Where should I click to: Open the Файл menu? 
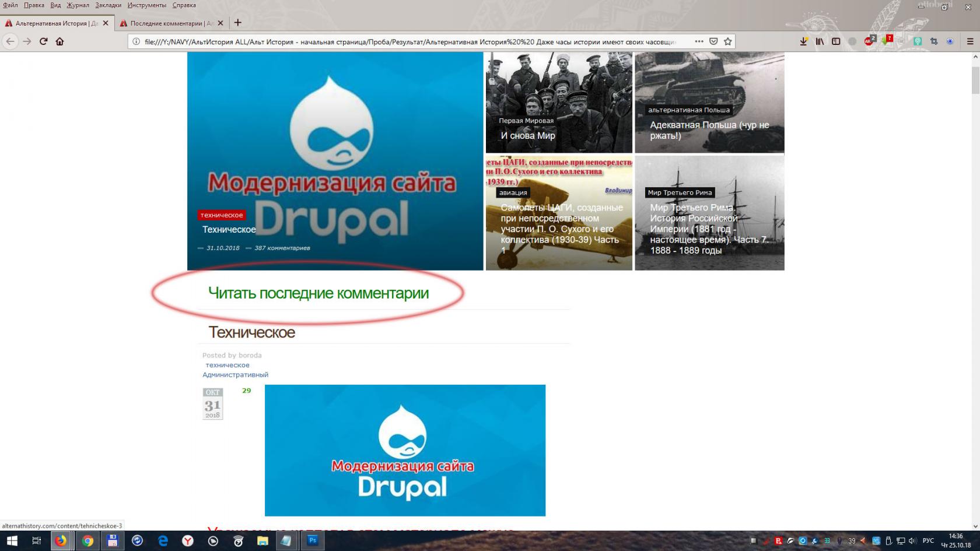click(10, 5)
